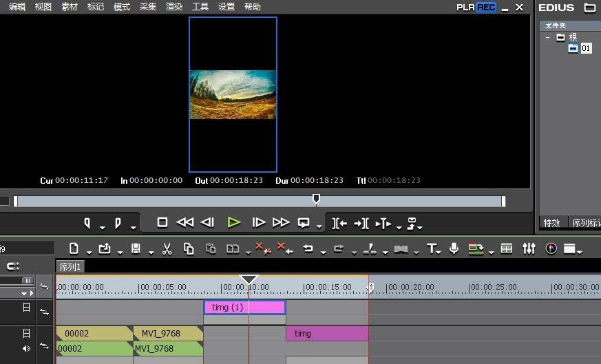The height and width of the screenshot is (364, 601).
Task: Open the Undo history dropdown arrow
Action: [x=323, y=253]
